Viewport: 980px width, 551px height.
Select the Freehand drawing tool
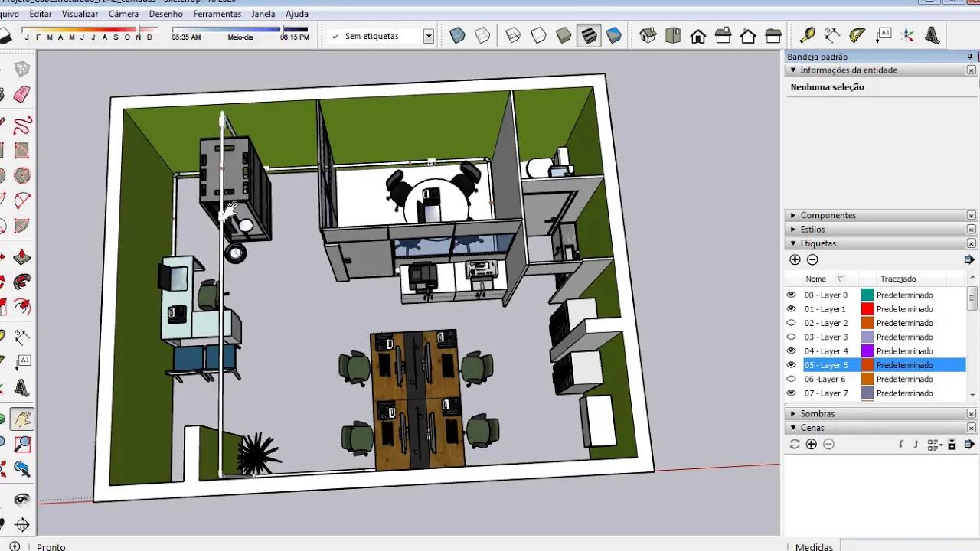tap(22, 124)
